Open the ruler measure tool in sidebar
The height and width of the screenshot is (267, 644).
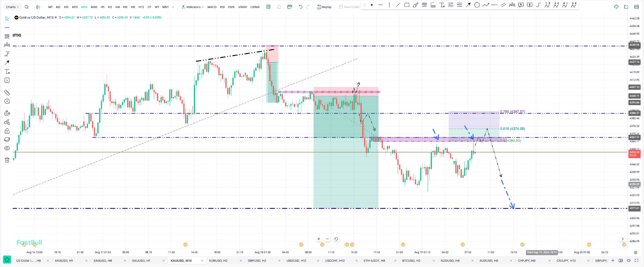(x=7, y=93)
